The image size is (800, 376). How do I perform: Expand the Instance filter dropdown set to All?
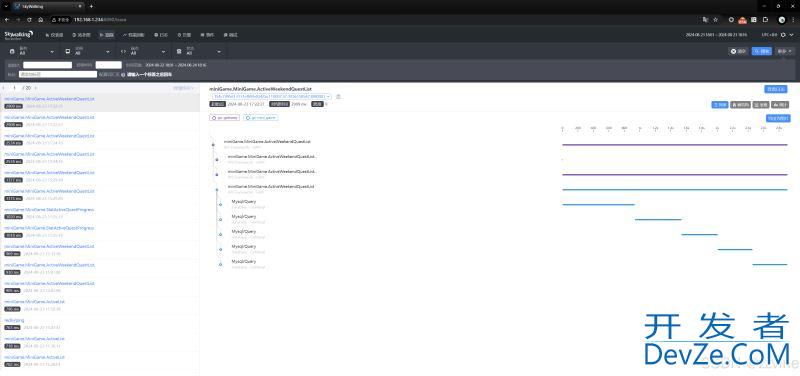pos(87,52)
